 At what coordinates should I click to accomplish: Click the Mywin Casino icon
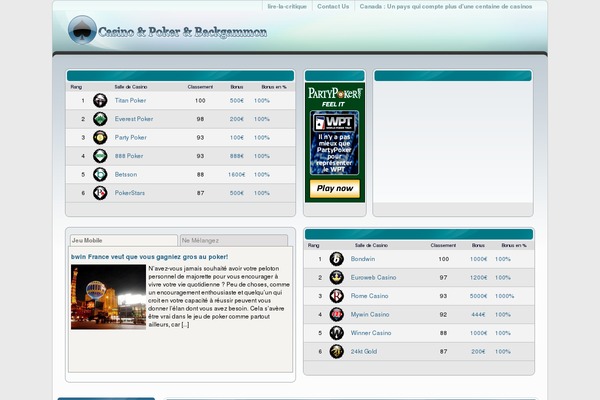[x=336, y=315]
